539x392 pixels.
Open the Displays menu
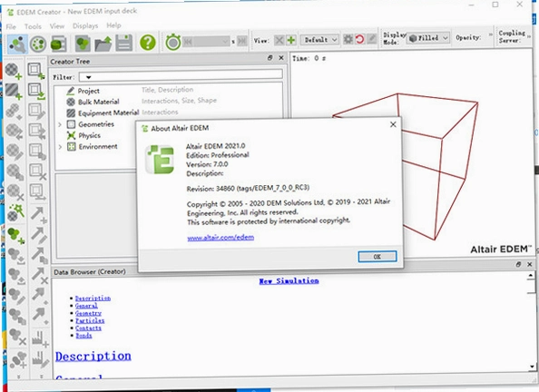point(85,25)
